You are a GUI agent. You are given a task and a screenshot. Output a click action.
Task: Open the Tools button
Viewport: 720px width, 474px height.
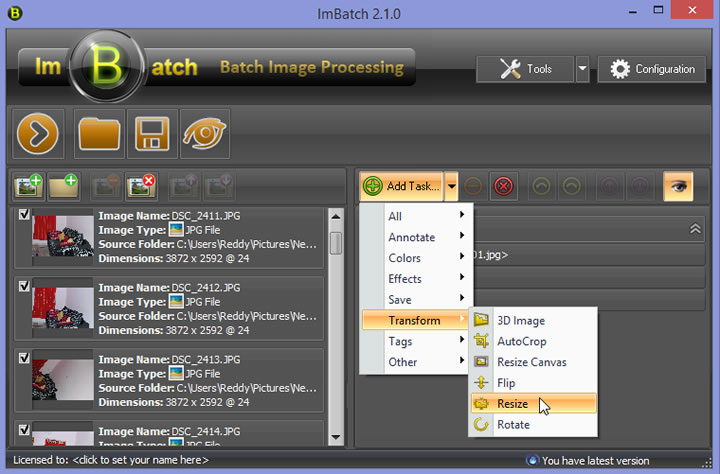tap(525, 69)
